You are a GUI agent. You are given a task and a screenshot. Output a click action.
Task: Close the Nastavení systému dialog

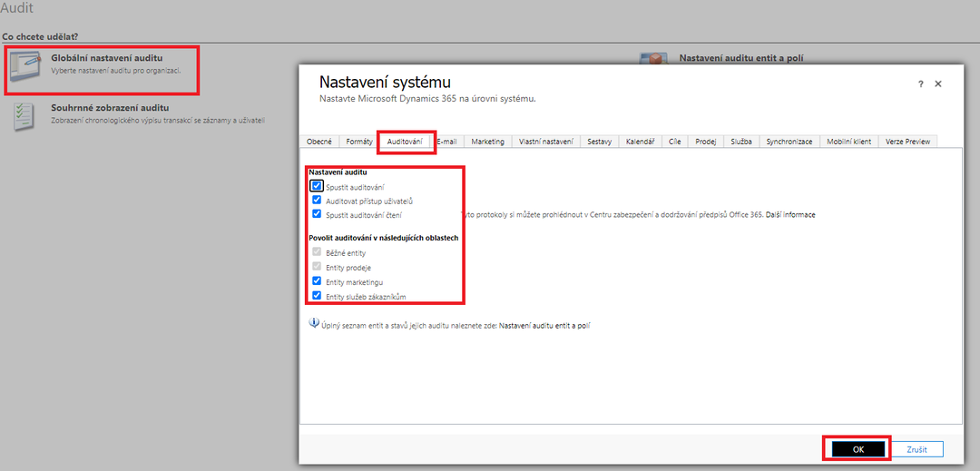[938, 83]
